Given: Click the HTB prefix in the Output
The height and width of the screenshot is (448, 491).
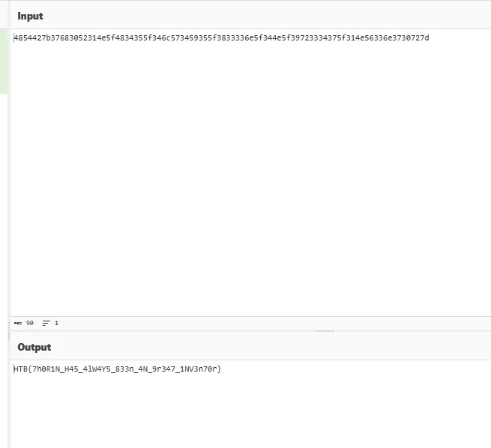Looking at the screenshot, I should [x=21, y=369].
